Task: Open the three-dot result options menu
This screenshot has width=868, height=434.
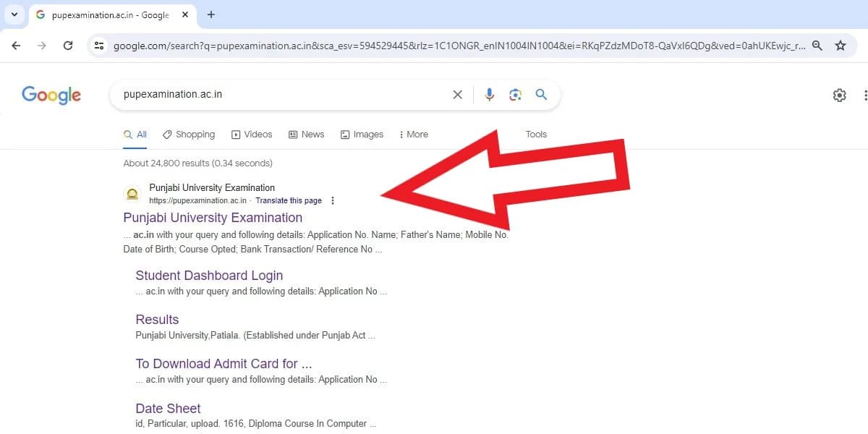Action: [x=333, y=200]
